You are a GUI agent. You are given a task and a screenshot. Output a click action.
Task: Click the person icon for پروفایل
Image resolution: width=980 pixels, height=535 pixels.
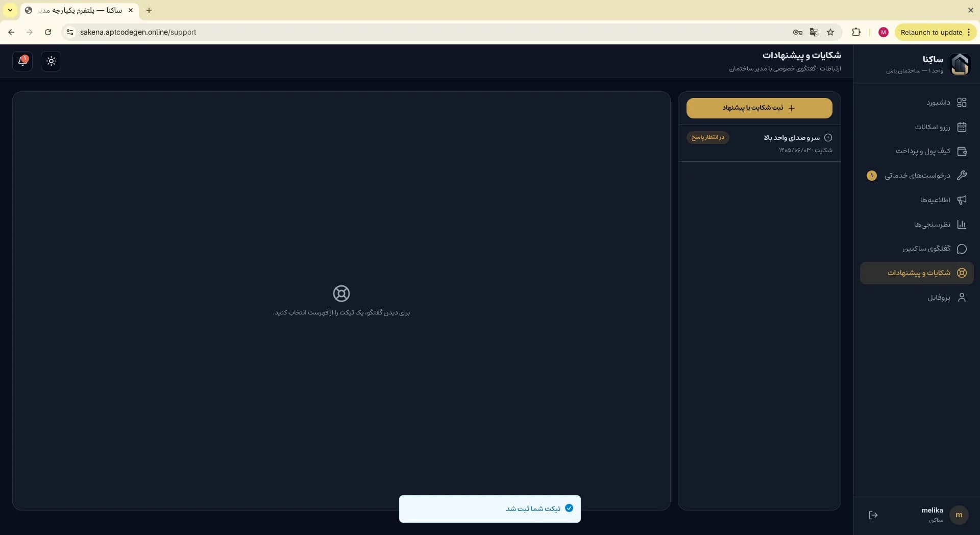click(x=962, y=298)
